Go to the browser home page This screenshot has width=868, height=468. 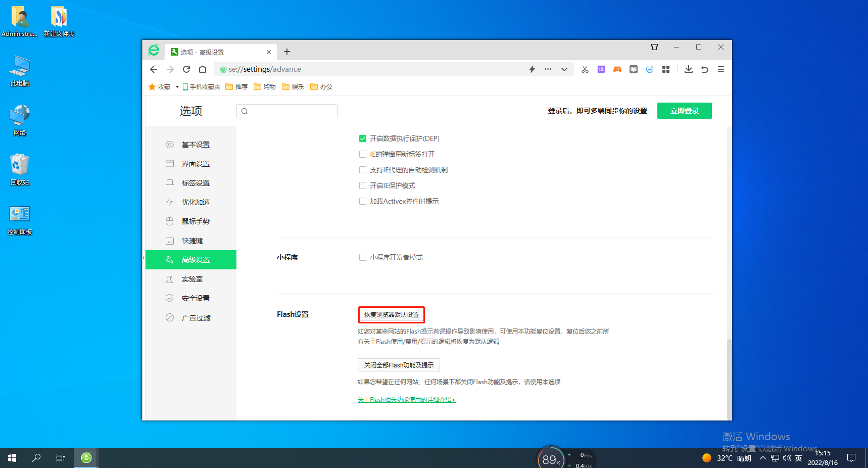(203, 69)
